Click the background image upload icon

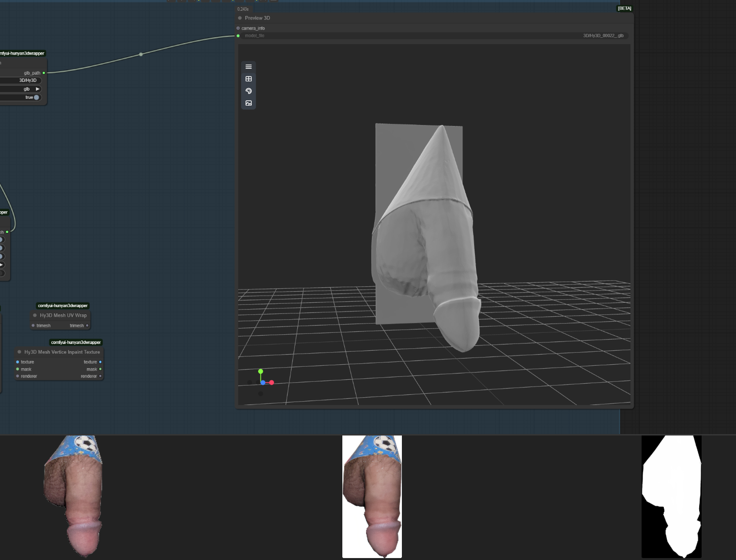248,103
